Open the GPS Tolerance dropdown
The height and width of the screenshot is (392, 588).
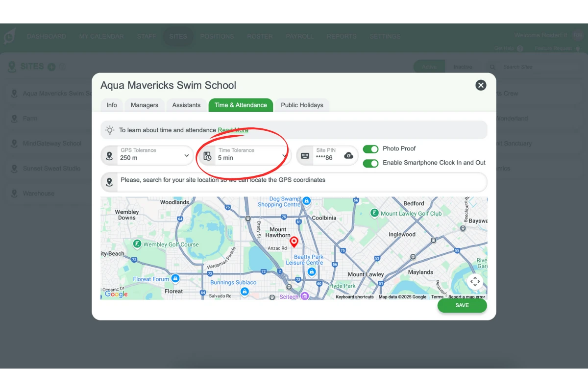[147, 156]
